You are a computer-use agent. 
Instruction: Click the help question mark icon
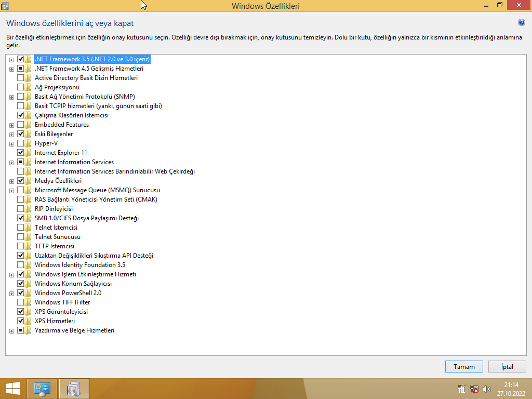pyautogui.click(x=521, y=23)
